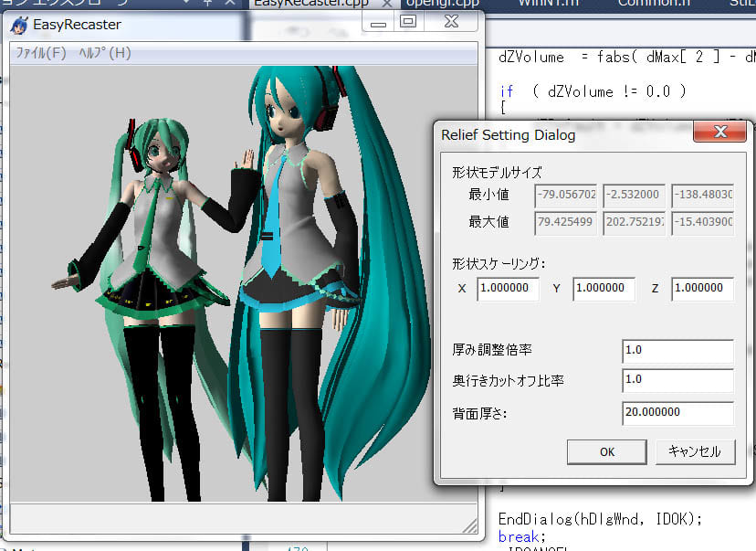Click maximum value field 202.75219
Viewport: 756px width, 551px height.
coord(634,223)
